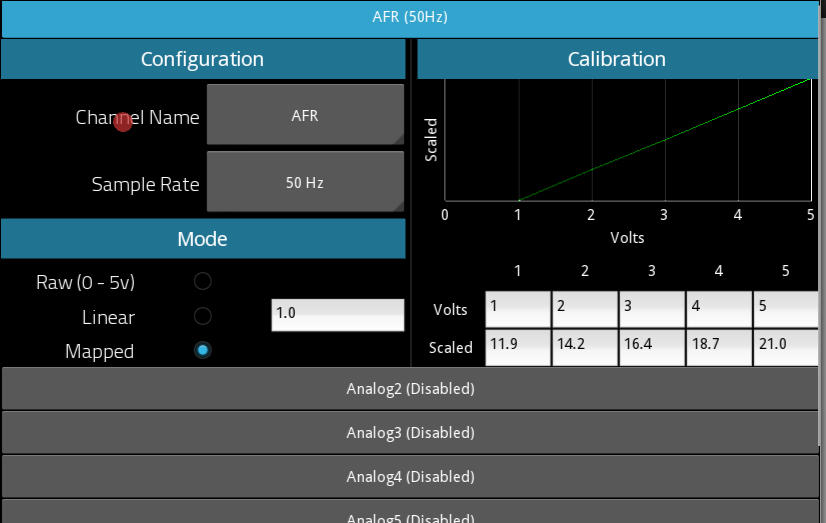
Task: Open the Channel Name dropdown showing AFR
Action: coord(306,114)
